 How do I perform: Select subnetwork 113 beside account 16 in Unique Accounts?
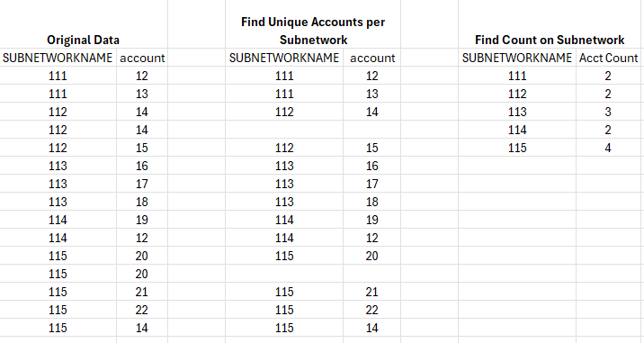(284, 167)
